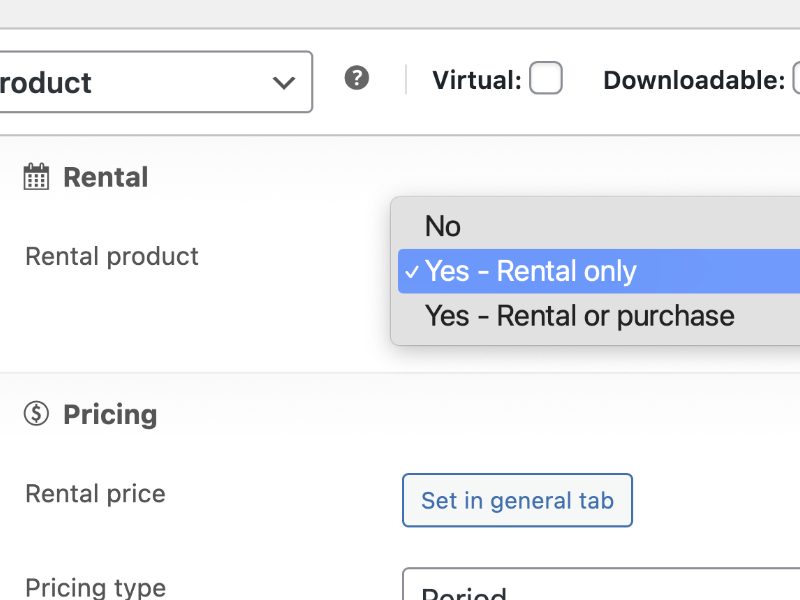This screenshot has height=600, width=800.
Task: Click the Rental section heading
Action: tap(105, 176)
